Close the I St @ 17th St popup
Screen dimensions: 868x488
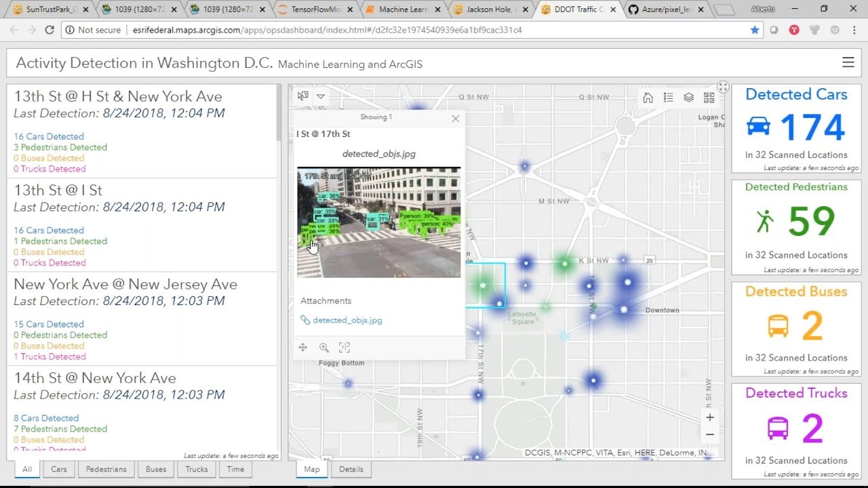(x=456, y=118)
